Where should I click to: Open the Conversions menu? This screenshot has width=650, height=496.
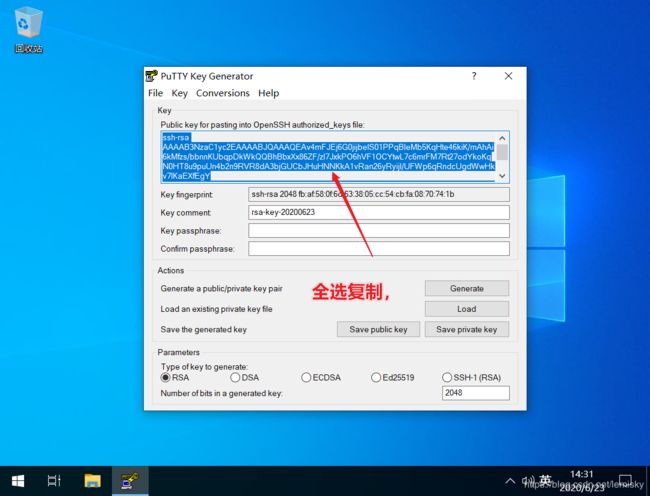click(223, 93)
